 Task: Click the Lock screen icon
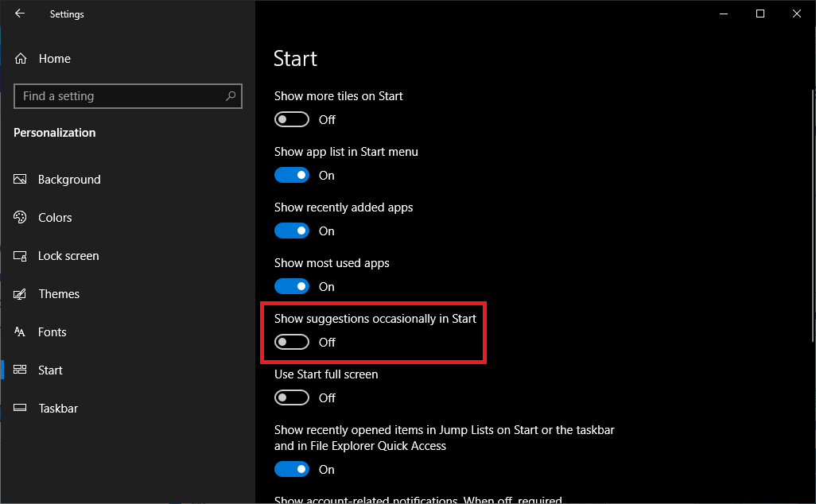[x=21, y=256]
